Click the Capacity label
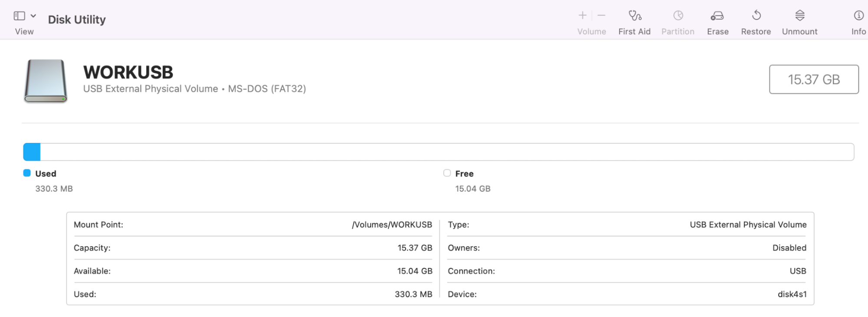 point(92,248)
